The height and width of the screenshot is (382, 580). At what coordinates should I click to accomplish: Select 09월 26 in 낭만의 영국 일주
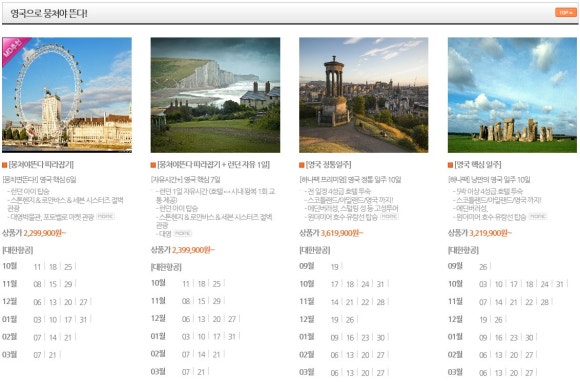click(x=483, y=267)
